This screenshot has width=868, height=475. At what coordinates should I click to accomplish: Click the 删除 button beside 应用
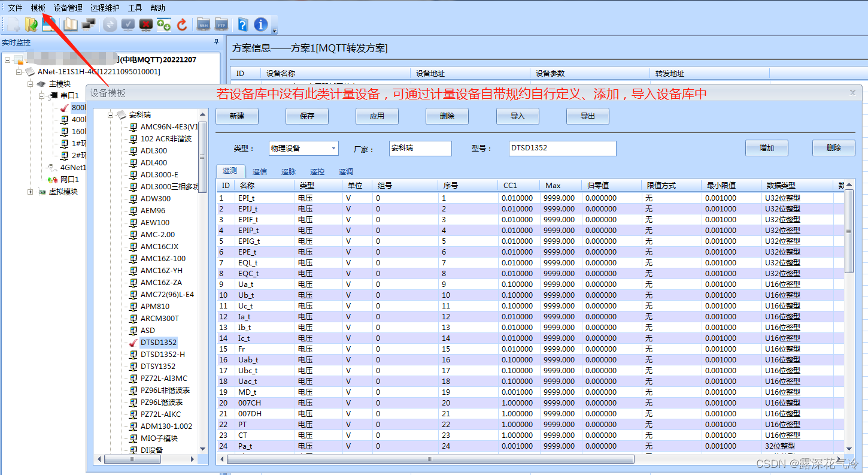447,116
